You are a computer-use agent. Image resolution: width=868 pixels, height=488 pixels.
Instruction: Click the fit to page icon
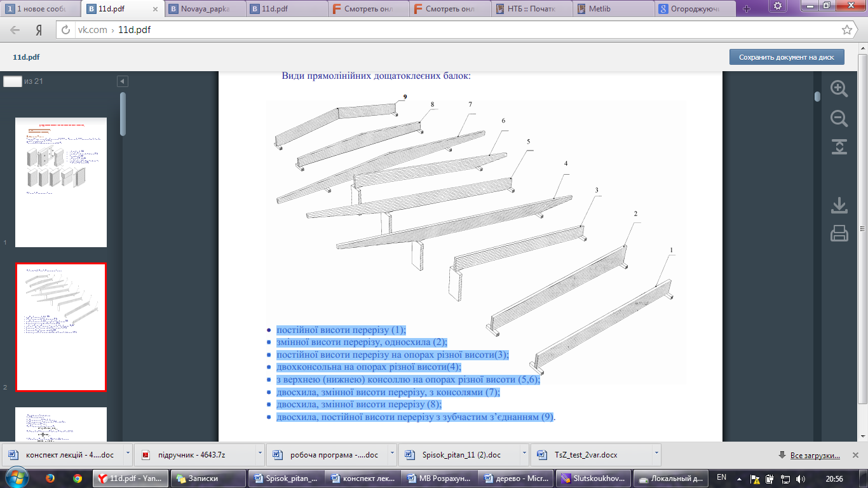[839, 147]
